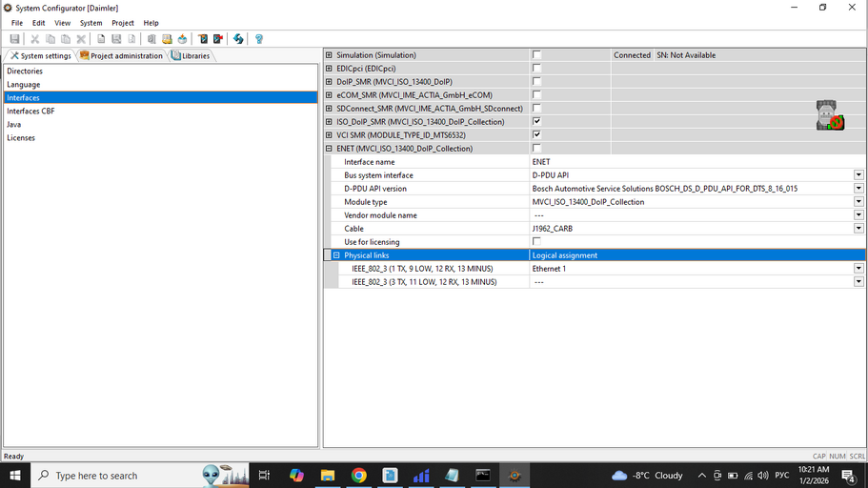This screenshot has height=488, width=868.
Task: Open the Help menu
Action: [x=151, y=23]
